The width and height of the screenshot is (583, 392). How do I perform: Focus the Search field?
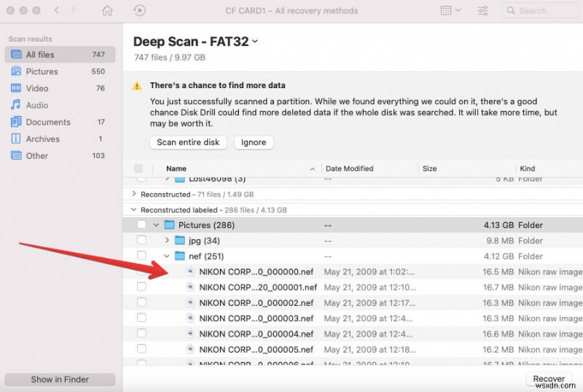point(541,10)
